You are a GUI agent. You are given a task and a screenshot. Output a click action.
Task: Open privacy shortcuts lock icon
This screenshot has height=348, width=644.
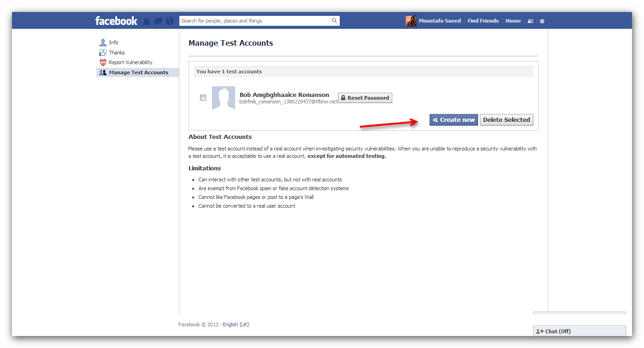(x=531, y=21)
